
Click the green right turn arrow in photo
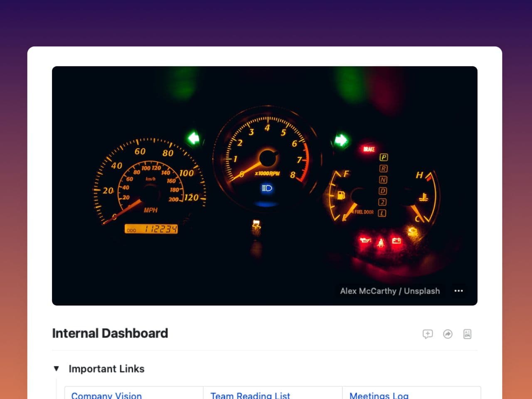(341, 140)
